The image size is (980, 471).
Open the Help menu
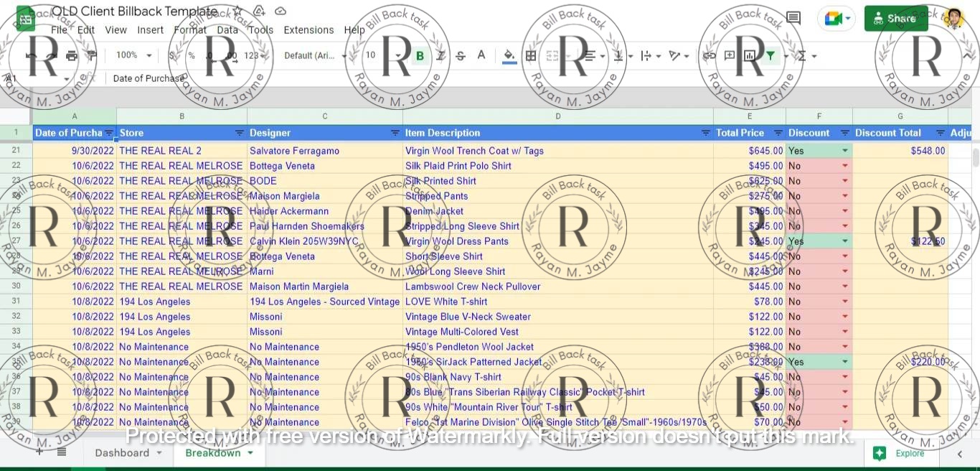point(354,30)
